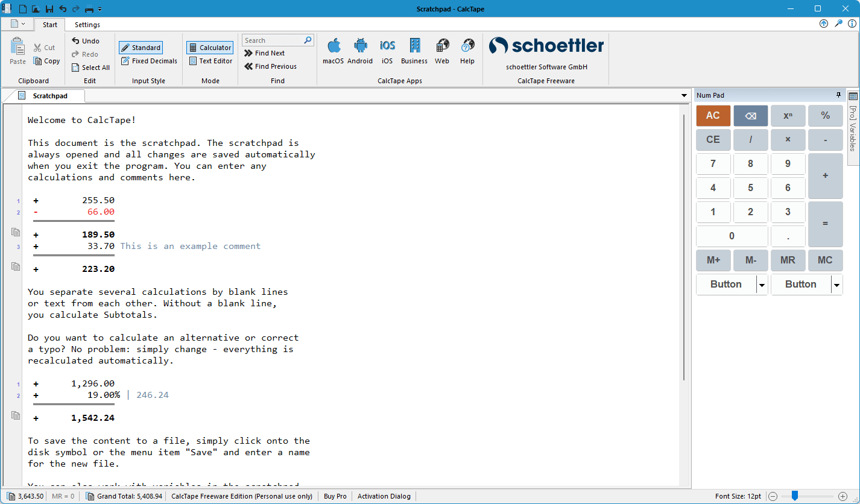Image resolution: width=860 pixels, height=504 pixels.
Task: Click the MR memory recall key
Action: 788,260
